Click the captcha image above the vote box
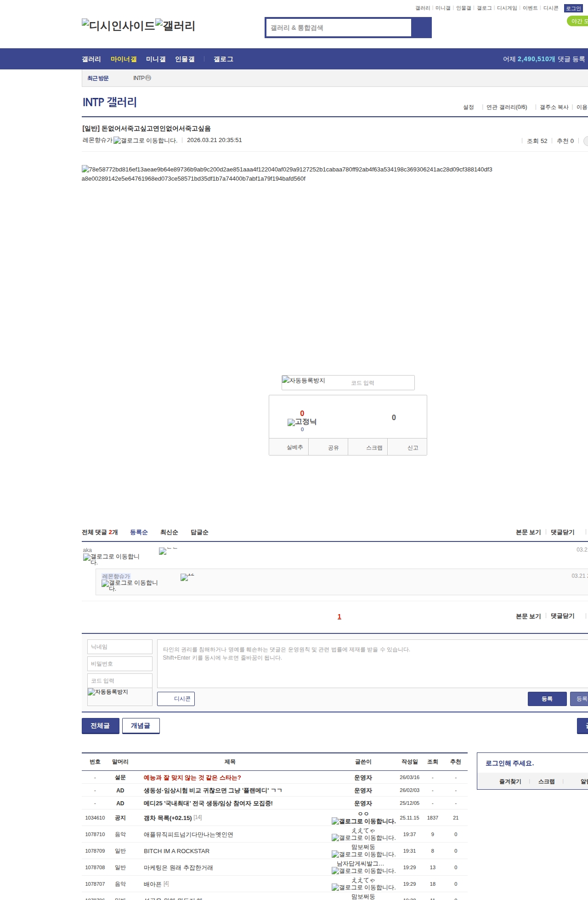The image size is (588, 900). point(304,381)
